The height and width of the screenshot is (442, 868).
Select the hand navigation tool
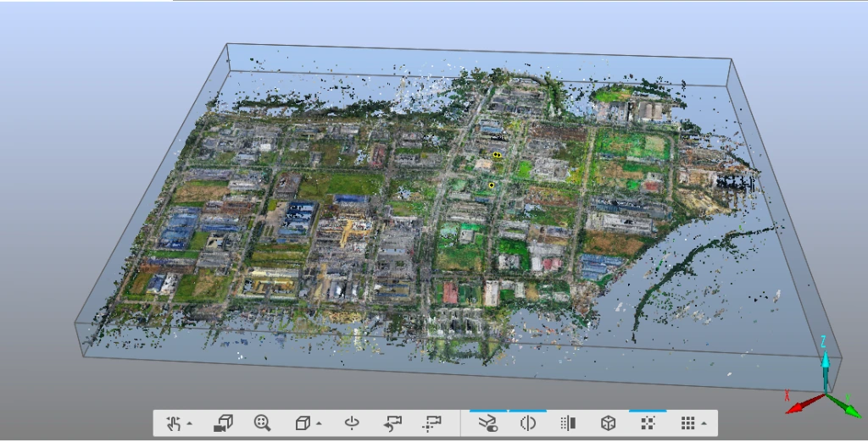(x=174, y=423)
